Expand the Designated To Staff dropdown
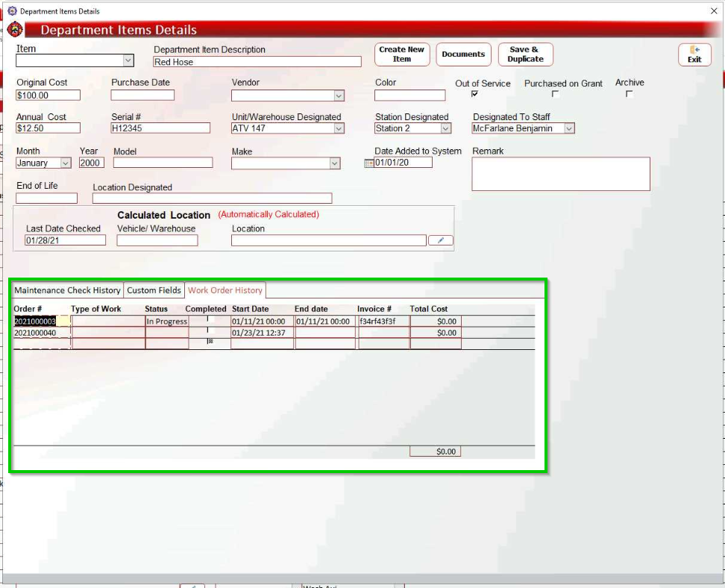The height and width of the screenshot is (588, 725). [569, 128]
